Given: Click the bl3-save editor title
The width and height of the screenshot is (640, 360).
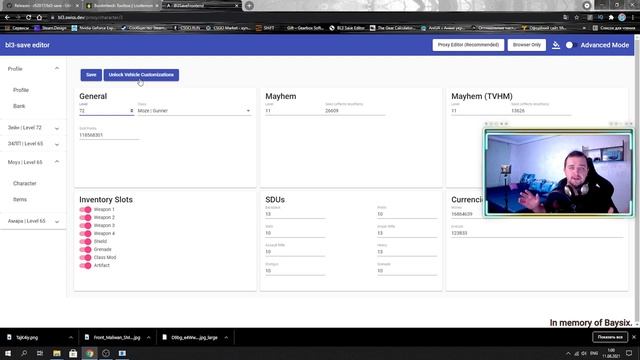Looking at the screenshot, I should [27, 45].
